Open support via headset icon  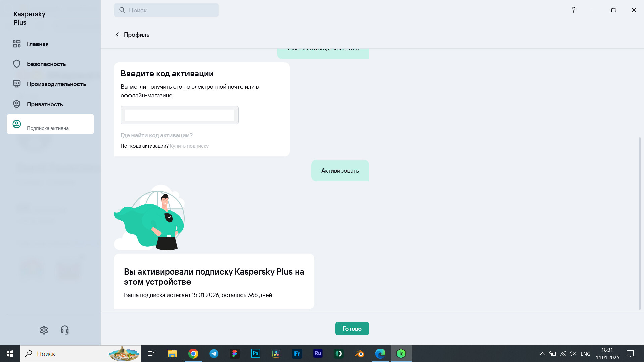65,330
